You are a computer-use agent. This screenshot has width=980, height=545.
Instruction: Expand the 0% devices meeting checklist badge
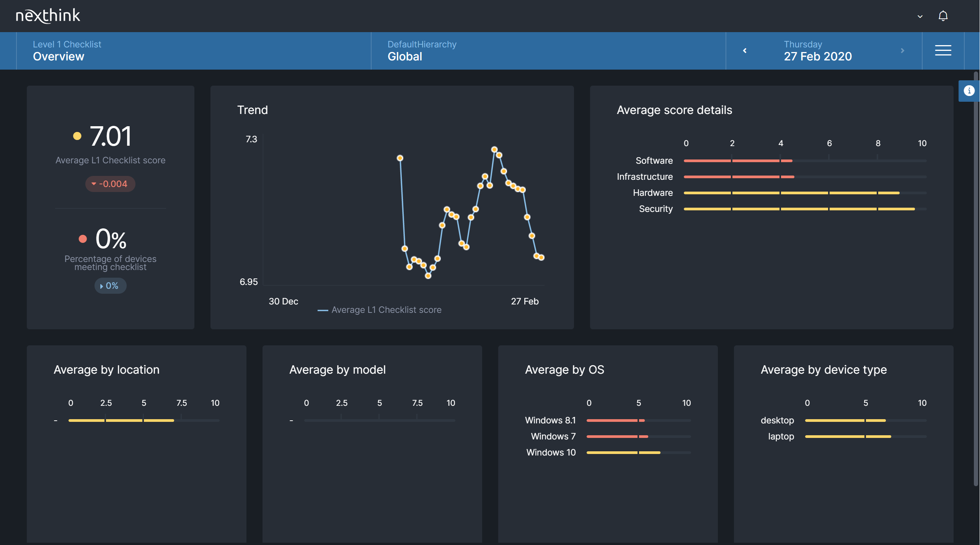pyautogui.click(x=110, y=286)
